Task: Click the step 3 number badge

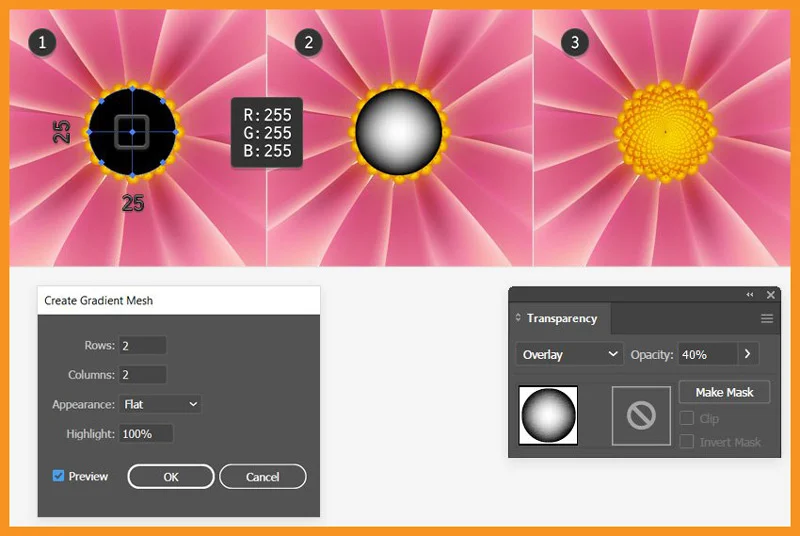Action: pyautogui.click(x=574, y=42)
